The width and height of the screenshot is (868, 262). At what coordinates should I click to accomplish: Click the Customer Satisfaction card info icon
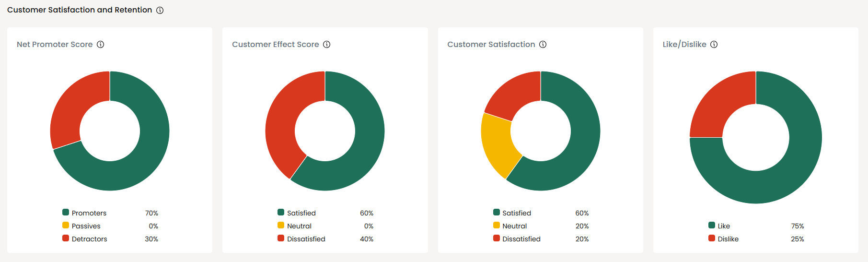[x=543, y=45]
